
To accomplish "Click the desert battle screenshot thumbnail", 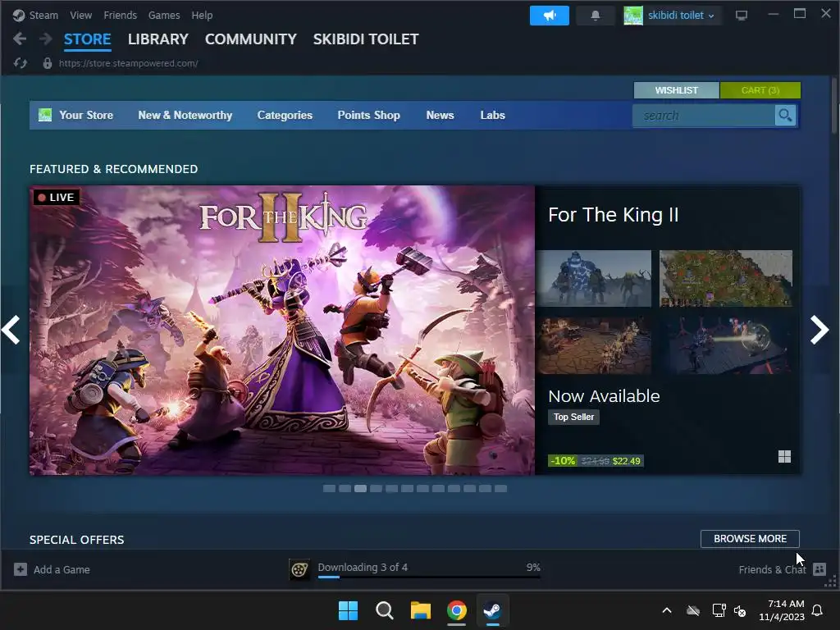I will pos(595,345).
